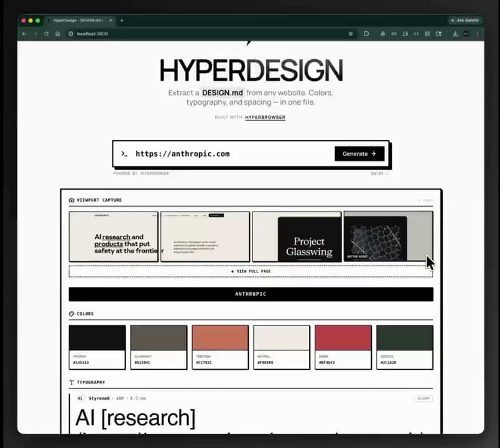The width and height of the screenshot is (500, 448).
Task: Open the dark hexagon pattern thumbnail
Action: click(388, 236)
